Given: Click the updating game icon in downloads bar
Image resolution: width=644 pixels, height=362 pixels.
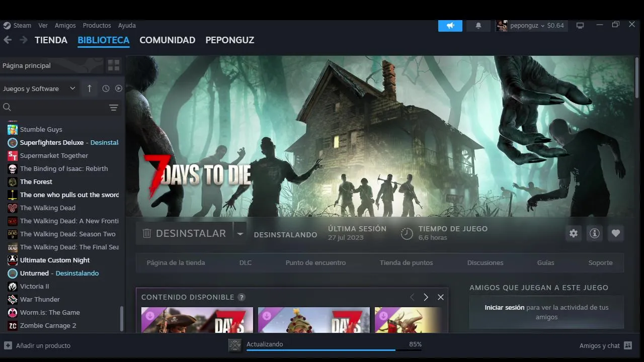Looking at the screenshot, I should coord(235,345).
